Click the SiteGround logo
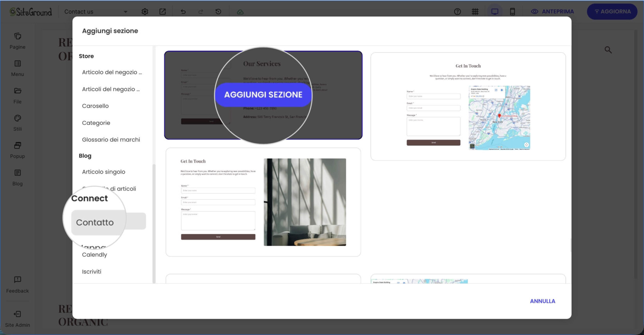The image size is (644, 335). click(x=31, y=12)
